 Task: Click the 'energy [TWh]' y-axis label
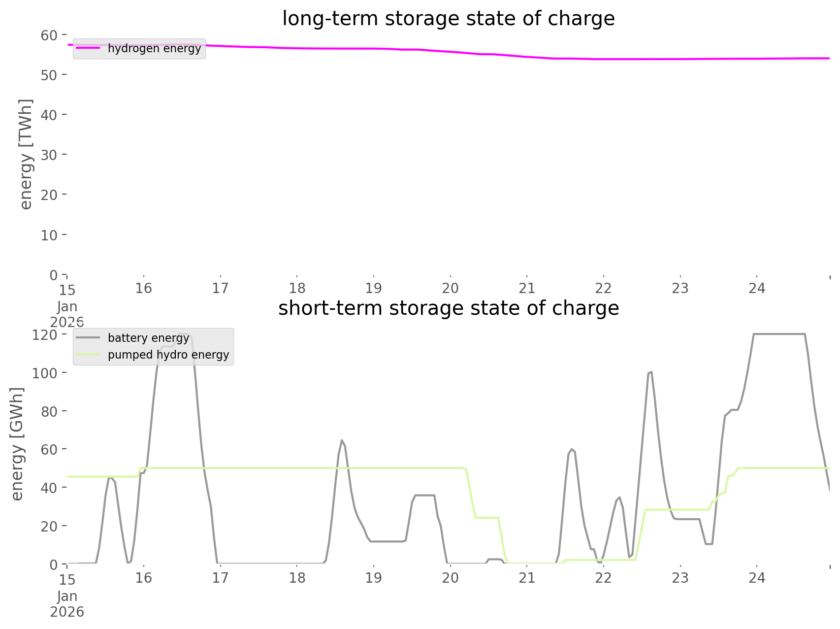26,154
